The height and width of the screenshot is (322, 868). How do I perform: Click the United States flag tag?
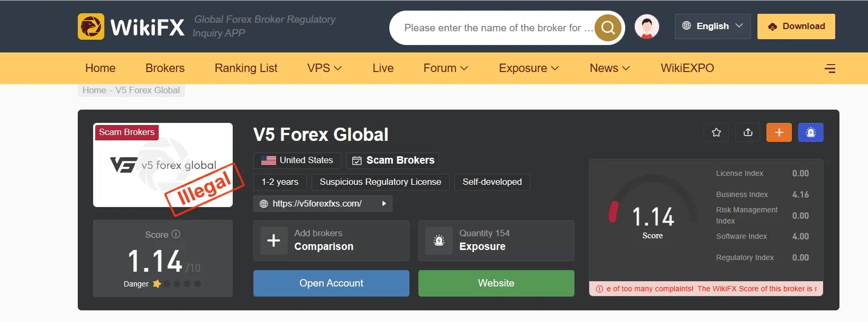(297, 160)
